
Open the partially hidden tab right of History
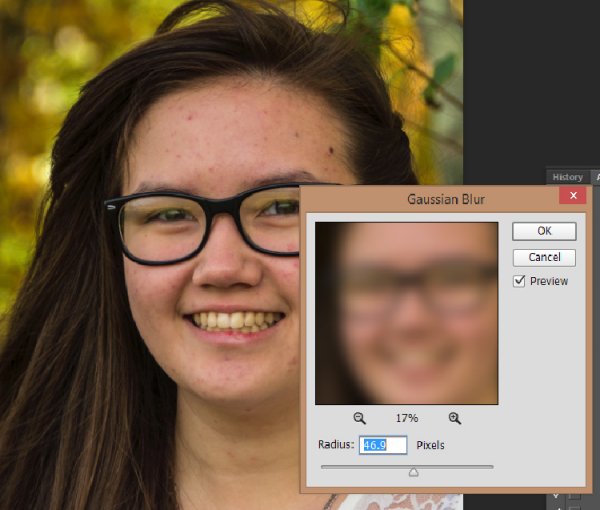point(596,177)
